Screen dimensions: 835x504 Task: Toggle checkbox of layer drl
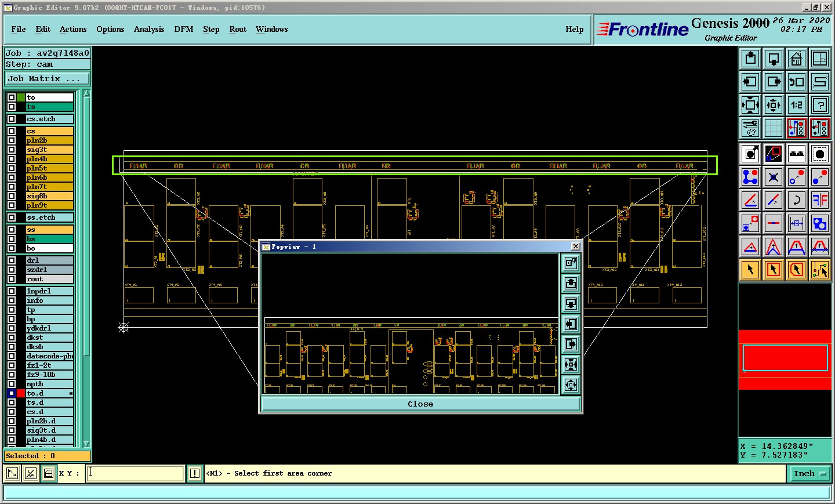click(12, 260)
